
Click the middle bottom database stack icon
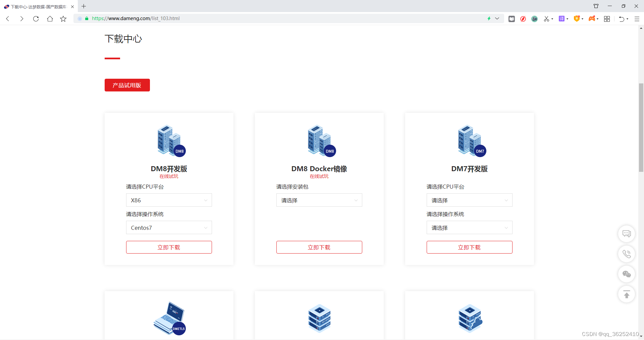pyautogui.click(x=319, y=318)
